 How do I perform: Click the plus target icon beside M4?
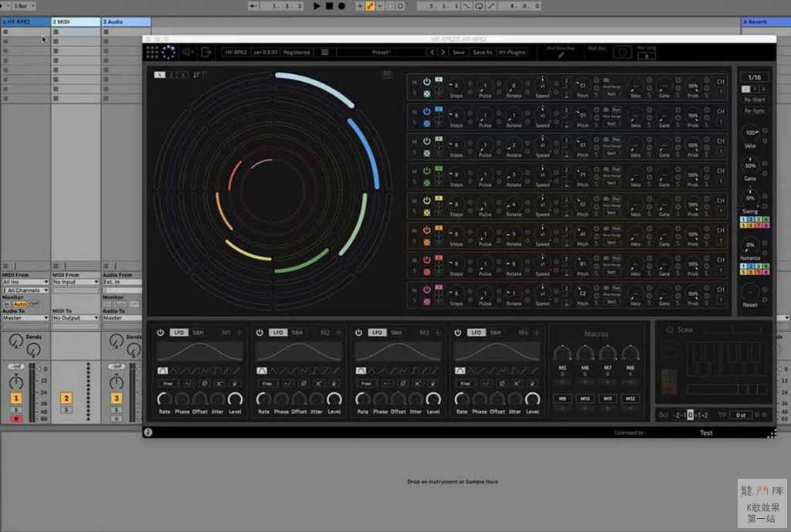(537, 332)
